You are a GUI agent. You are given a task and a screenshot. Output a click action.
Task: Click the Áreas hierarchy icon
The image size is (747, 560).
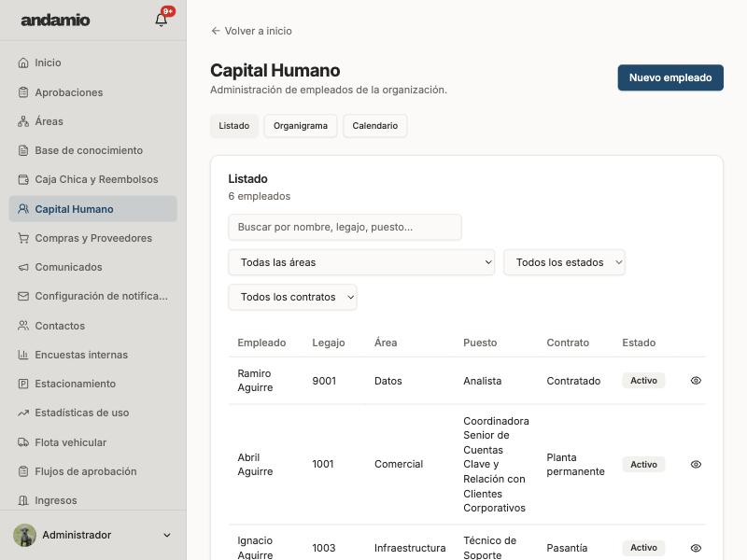click(x=22, y=121)
